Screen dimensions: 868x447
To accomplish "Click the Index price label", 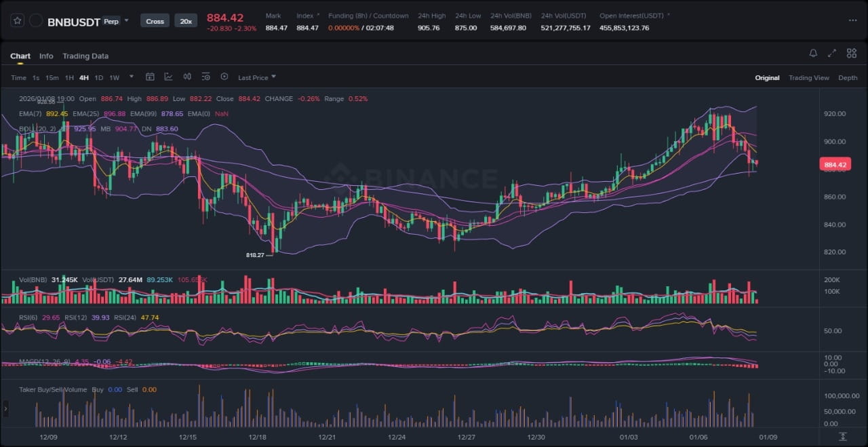I will coord(305,16).
